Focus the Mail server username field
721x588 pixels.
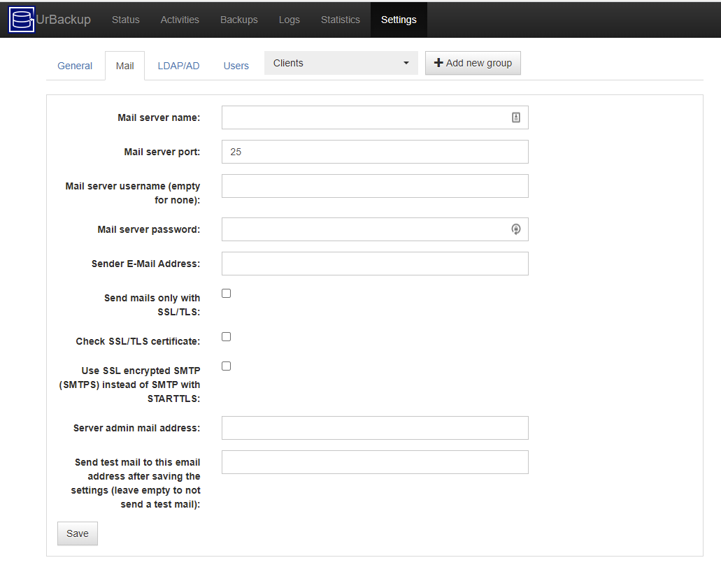click(x=375, y=186)
